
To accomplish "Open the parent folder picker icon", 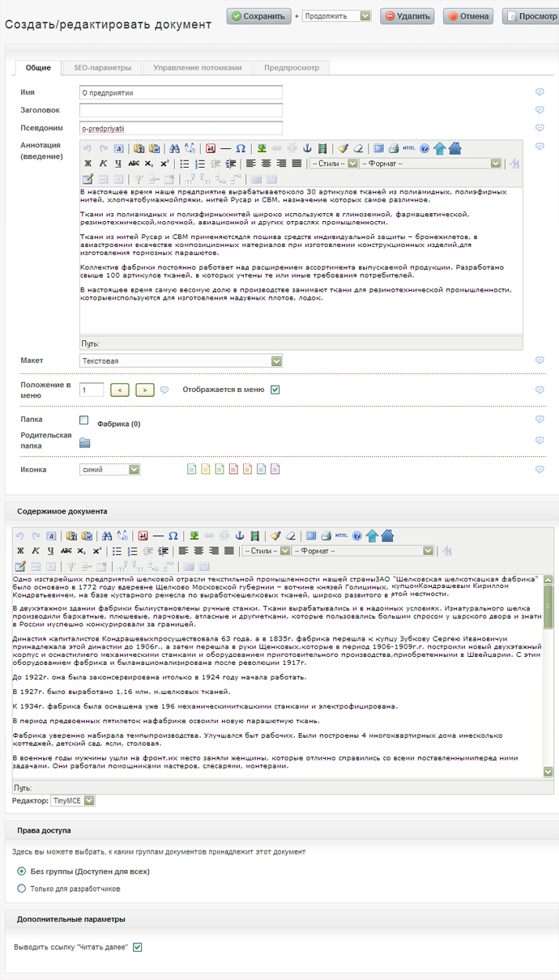I will click(84, 442).
